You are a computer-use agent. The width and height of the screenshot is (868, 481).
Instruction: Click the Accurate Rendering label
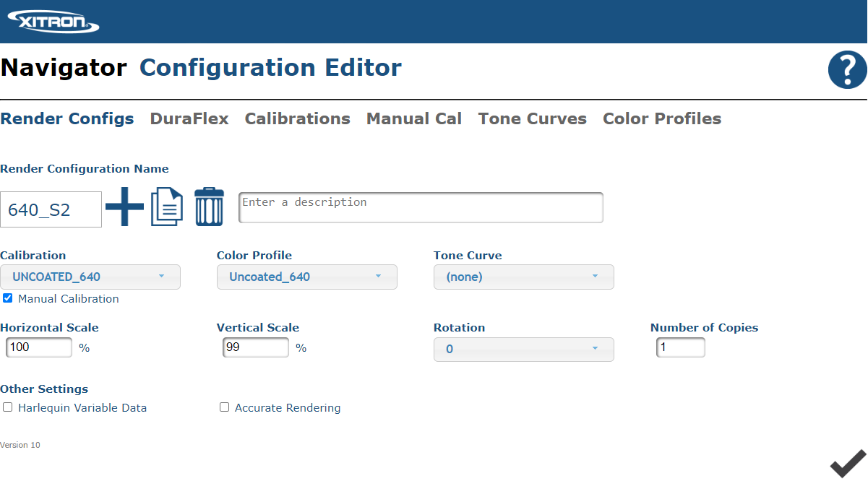pyautogui.click(x=288, y=408)
